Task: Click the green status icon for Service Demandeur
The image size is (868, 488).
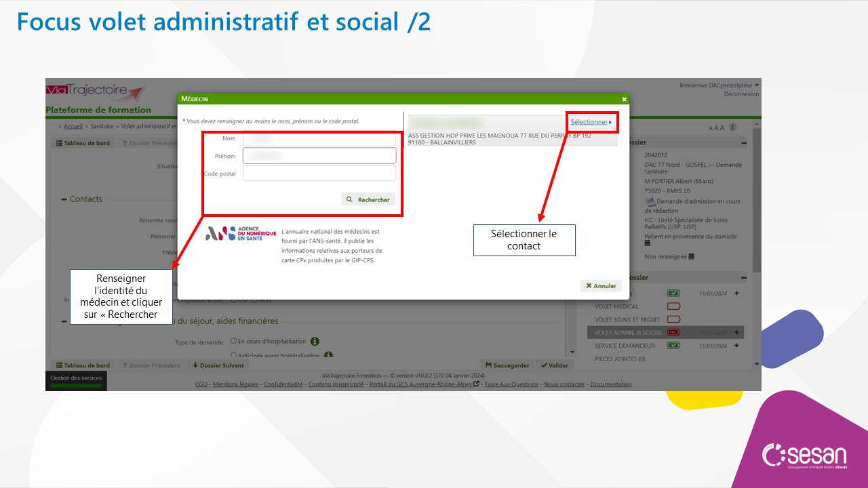Action: [x=673, y=346]
